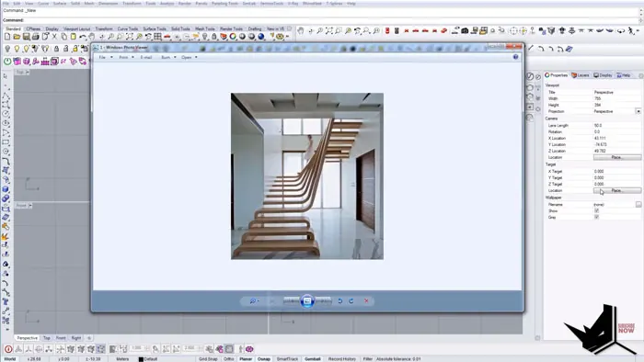
Task: Toggle SmartTrack in status bar
Action: 287,359
